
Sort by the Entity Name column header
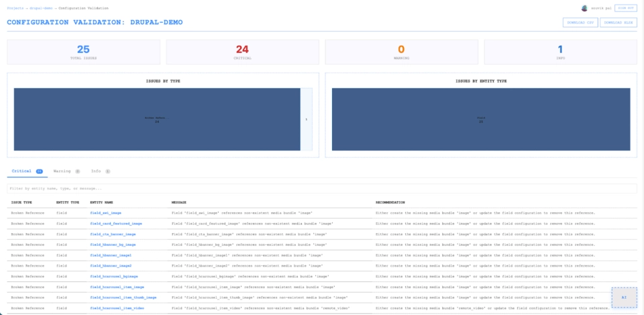pyautogui.click(x=101, y=203)
